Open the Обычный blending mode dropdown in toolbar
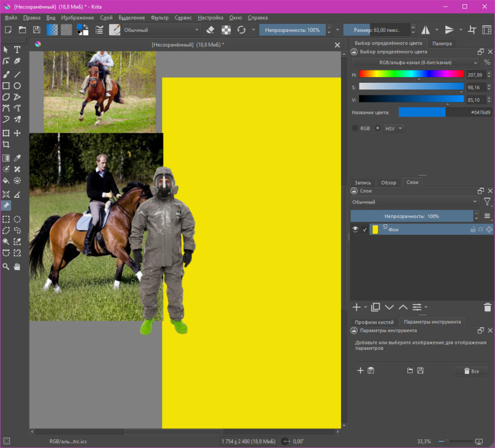This screenshot has width=495, height=448. (161, 30)
